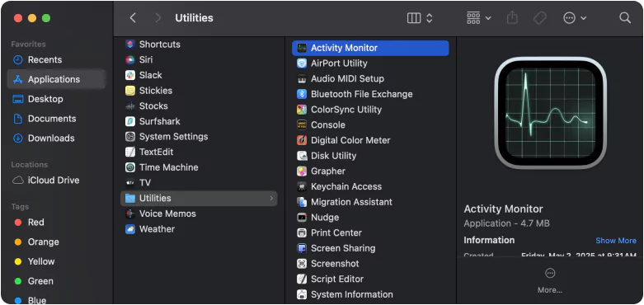Click the Migration Assistant icon
Viewport: 644px width, 305px height.
302,202
